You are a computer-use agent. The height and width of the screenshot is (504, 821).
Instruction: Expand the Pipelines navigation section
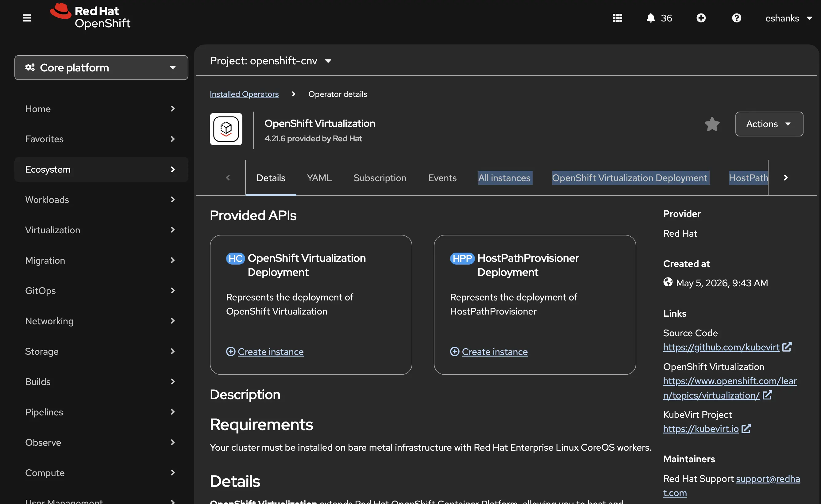click(x=101, y=412)
